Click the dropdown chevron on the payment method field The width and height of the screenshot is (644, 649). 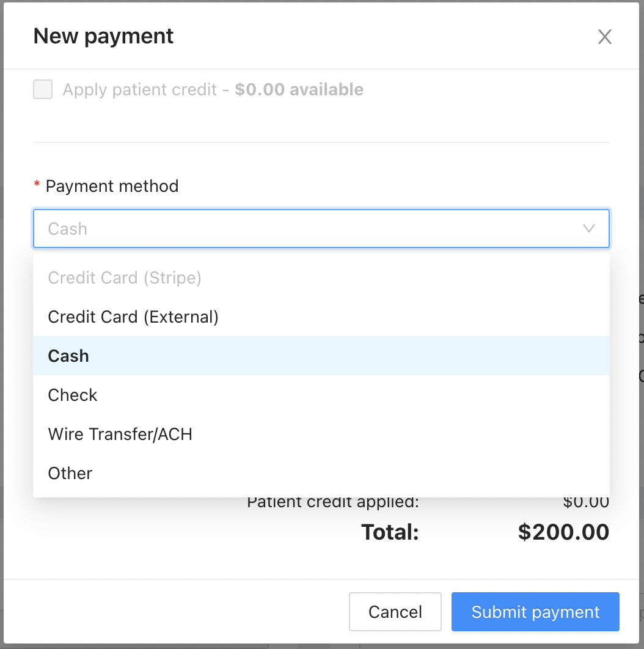[588, 229]
